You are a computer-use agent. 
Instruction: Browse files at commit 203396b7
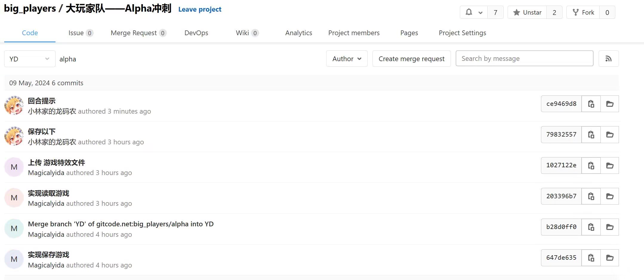(610, 196)
